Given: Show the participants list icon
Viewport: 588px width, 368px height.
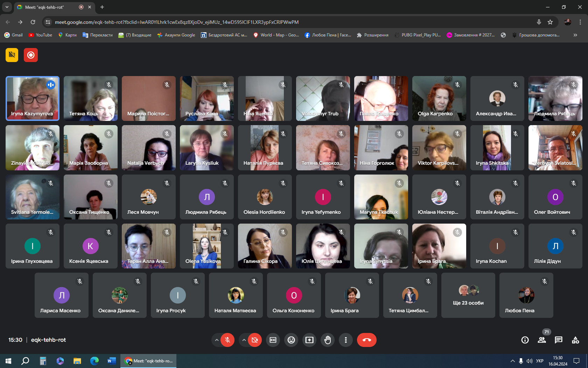Looking at the screenshot, I should (x=542, y=340).
